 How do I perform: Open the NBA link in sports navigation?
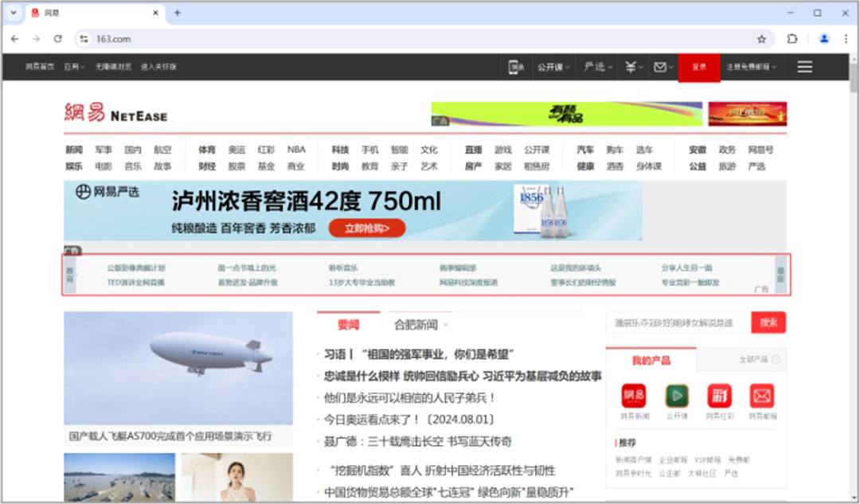coord(296,150)
